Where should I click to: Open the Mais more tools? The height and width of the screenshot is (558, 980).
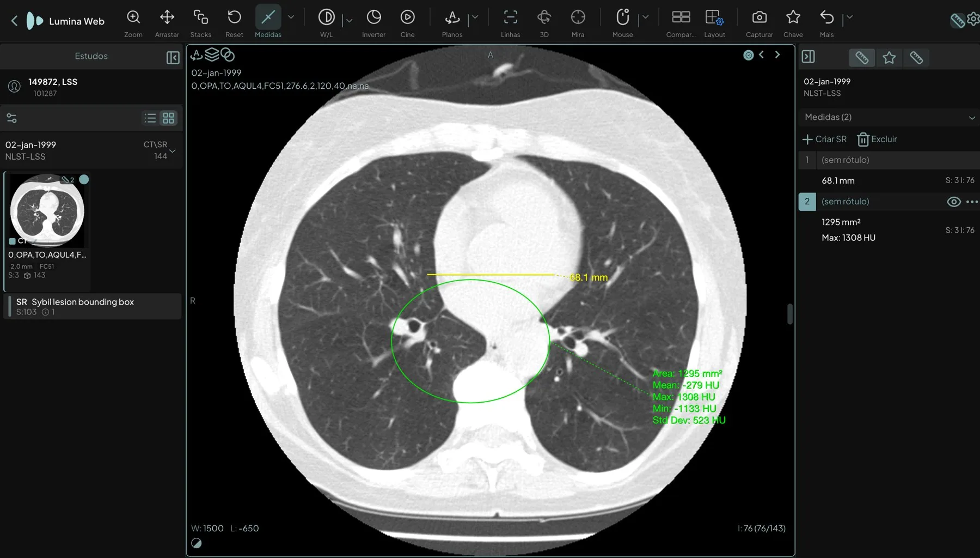pyautogui.click(x=826, y=22)
